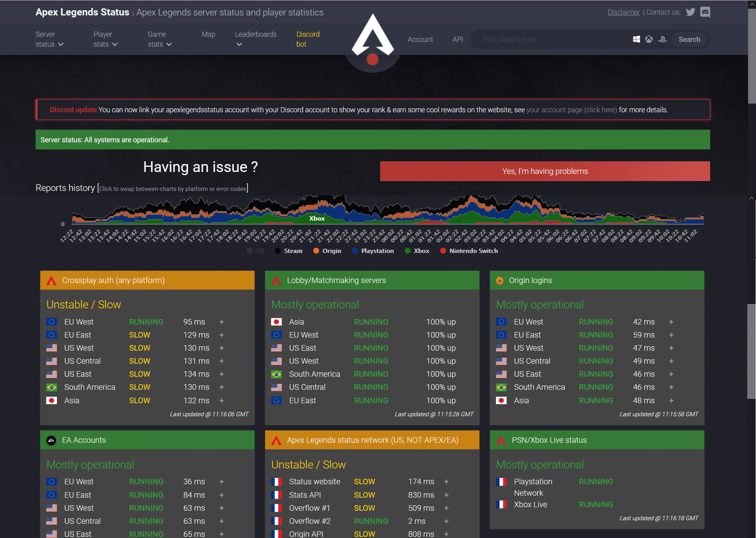The width and height of the screenshot is (756, 538).
Task: Expand EA Accounts US Central plus icon
Action: [222, 521]
